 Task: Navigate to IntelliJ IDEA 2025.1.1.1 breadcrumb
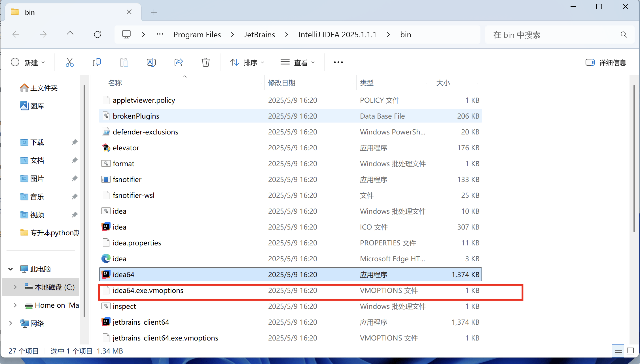(337, 35)
